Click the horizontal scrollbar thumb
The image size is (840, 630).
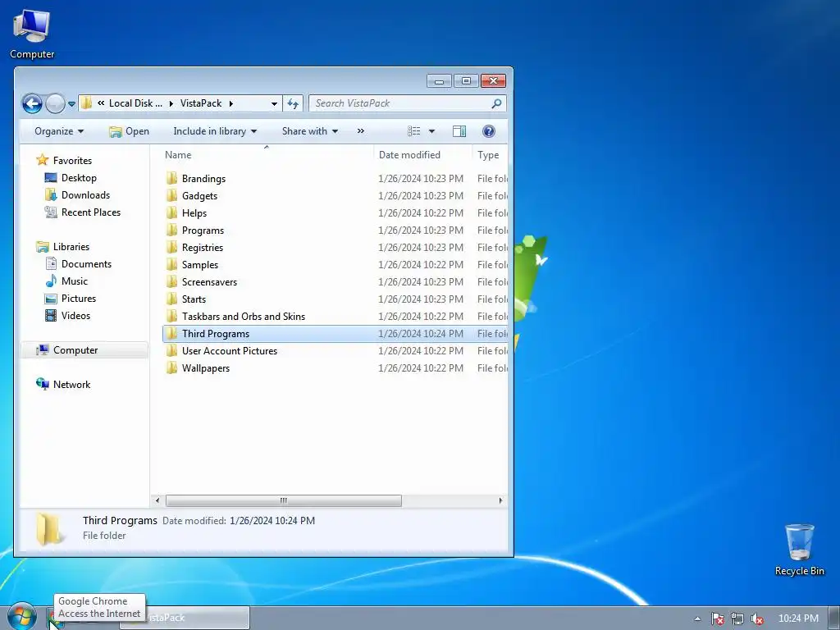pos(283,500)
